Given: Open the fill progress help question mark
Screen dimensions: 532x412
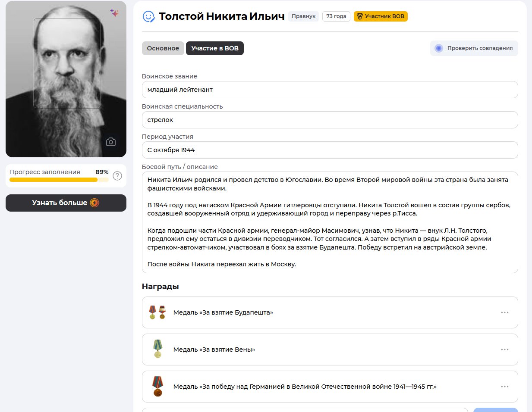Looking at the screenshot, I should (x=117, y=176).
